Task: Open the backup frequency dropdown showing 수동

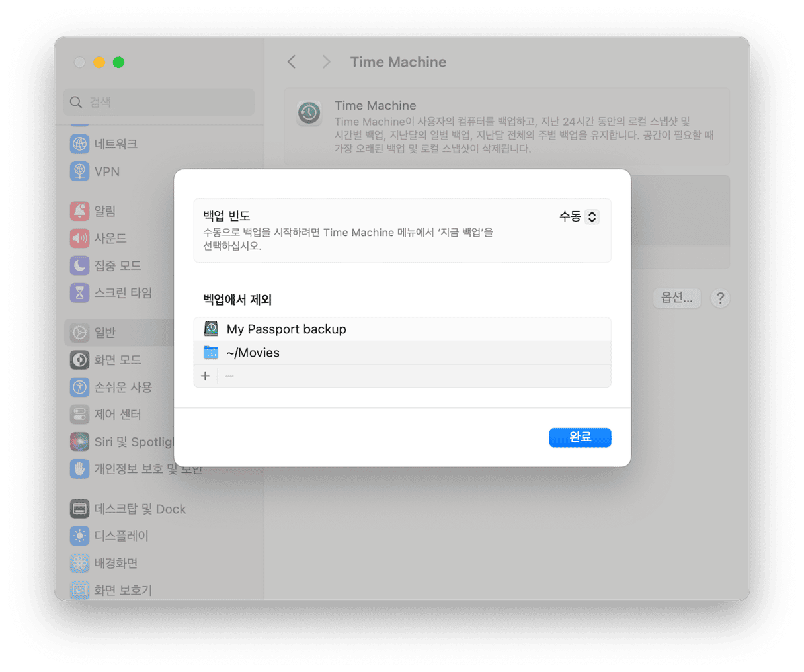Action: click(x=579, y=216)
